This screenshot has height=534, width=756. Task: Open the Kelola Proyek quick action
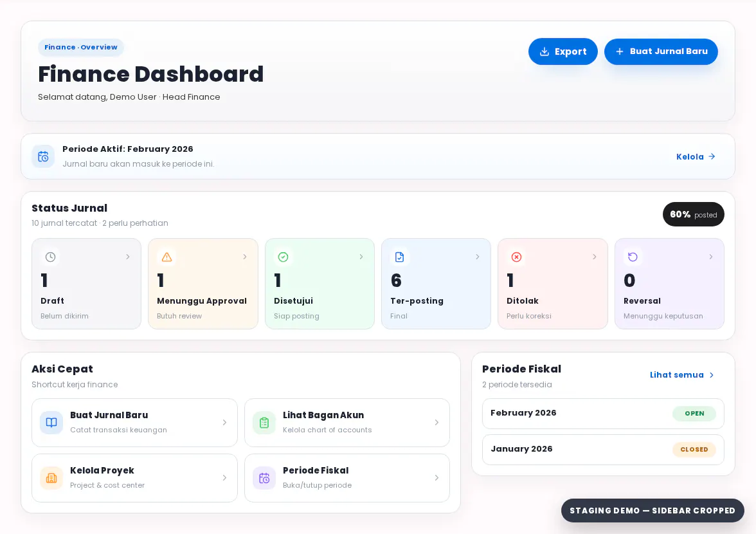[x=134, y=478]
